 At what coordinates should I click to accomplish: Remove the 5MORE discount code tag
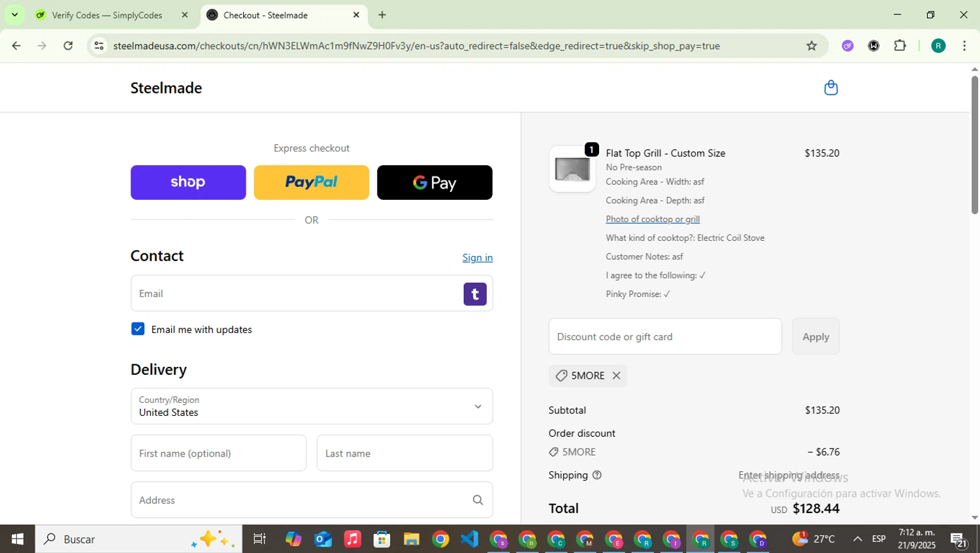click(616, 375)
